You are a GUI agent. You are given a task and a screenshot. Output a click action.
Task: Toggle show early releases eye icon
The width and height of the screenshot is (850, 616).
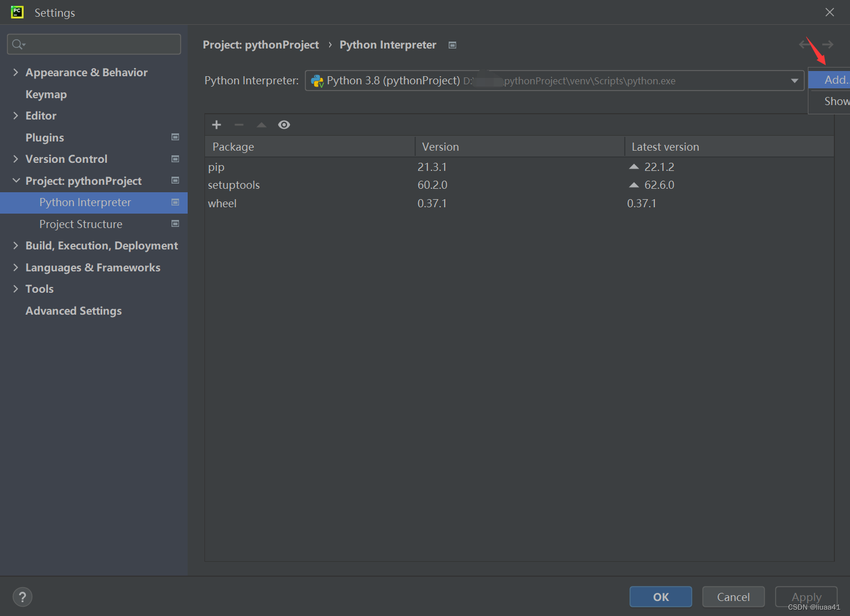[284, 125]
